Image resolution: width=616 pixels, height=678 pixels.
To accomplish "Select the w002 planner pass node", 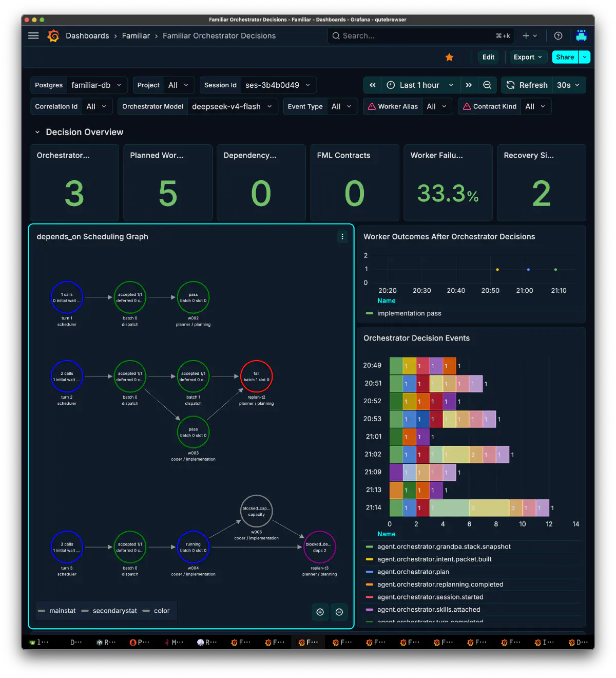I will pyautogui.click(x=193, y=297).
